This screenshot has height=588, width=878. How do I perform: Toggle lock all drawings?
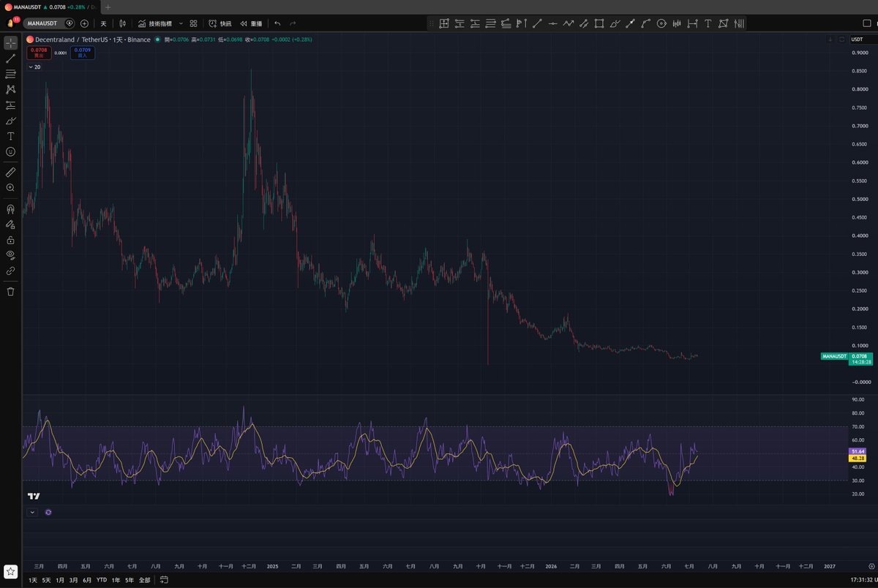click(x=10, y=239)
